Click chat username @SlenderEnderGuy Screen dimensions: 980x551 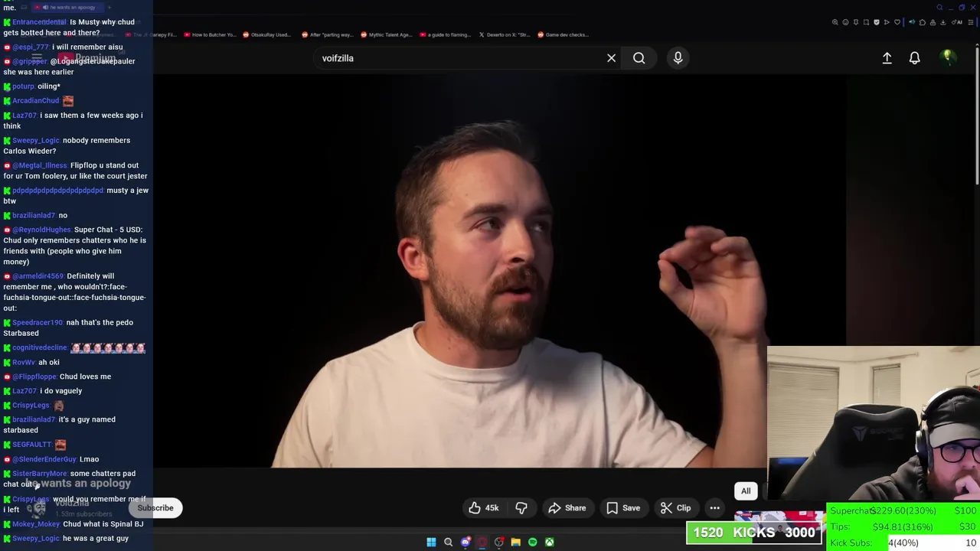(44, 459)
